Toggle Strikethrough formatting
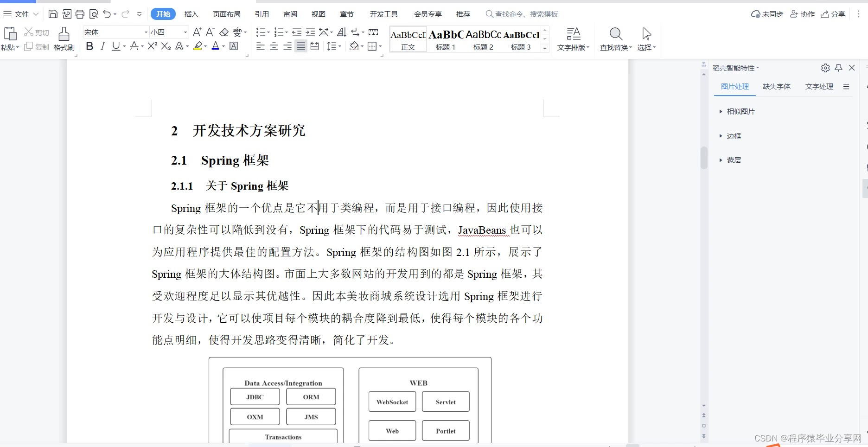 click(134, 46)
